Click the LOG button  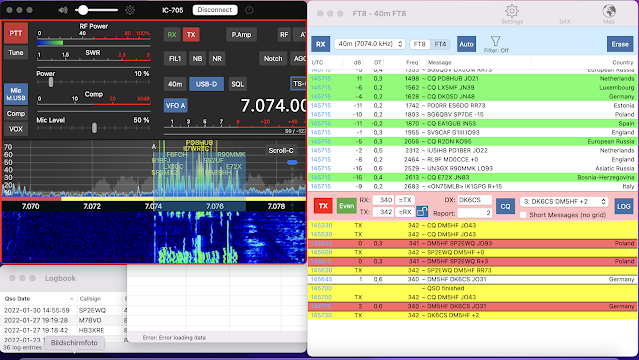point(624,206)
